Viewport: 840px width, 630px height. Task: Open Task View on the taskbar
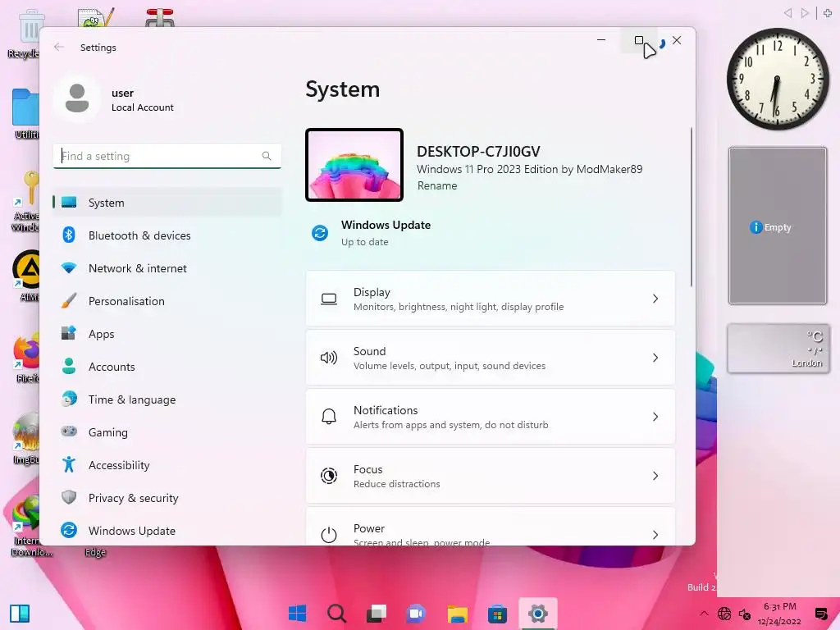click(x=377, y=614)
